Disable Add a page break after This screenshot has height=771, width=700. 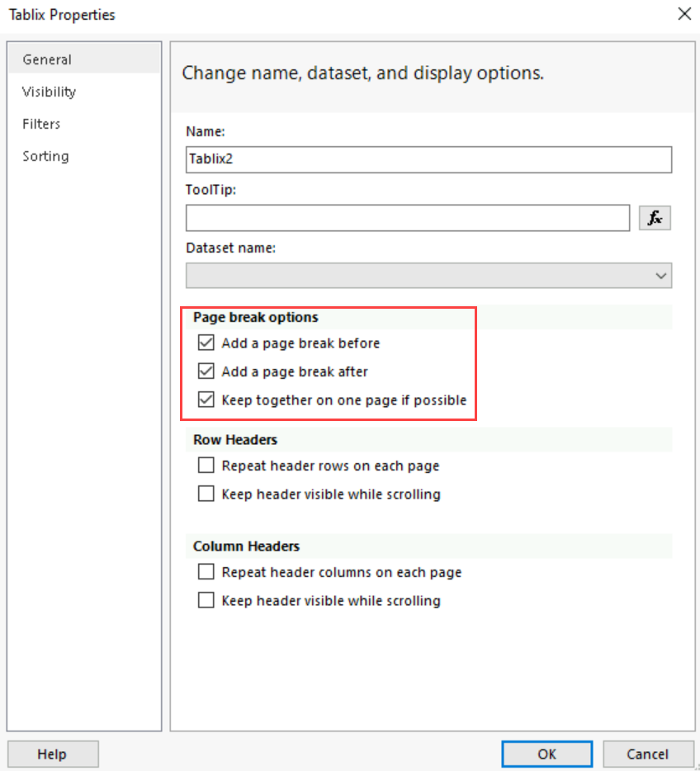(206, 371)
